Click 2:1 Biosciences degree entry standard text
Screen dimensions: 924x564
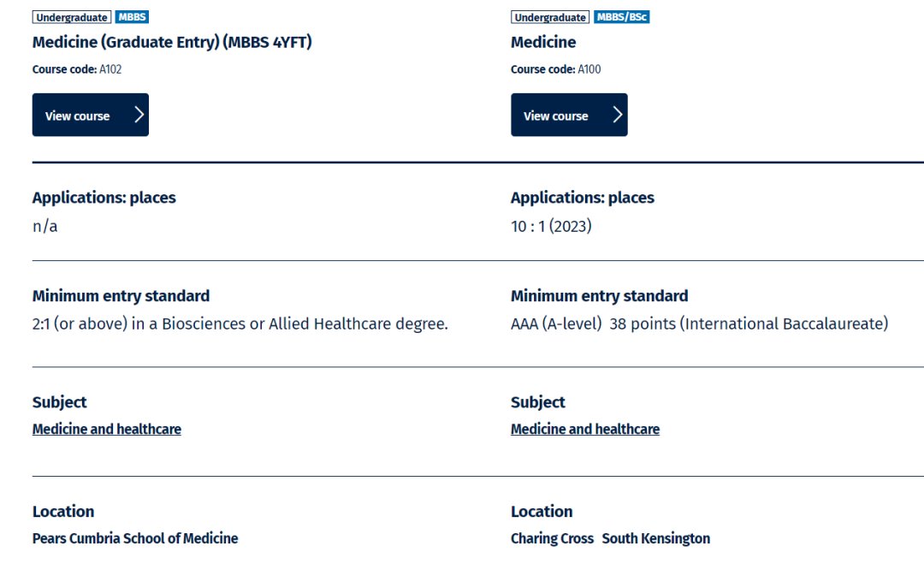(240, 324)
